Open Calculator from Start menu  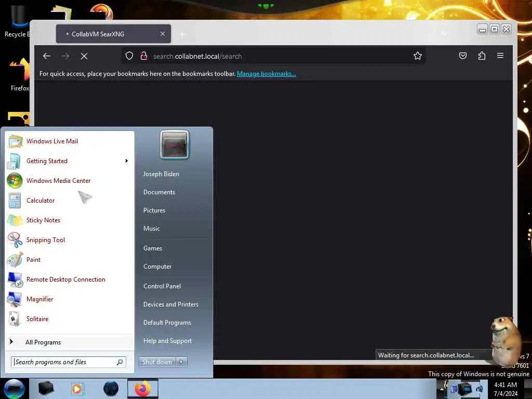70,200
